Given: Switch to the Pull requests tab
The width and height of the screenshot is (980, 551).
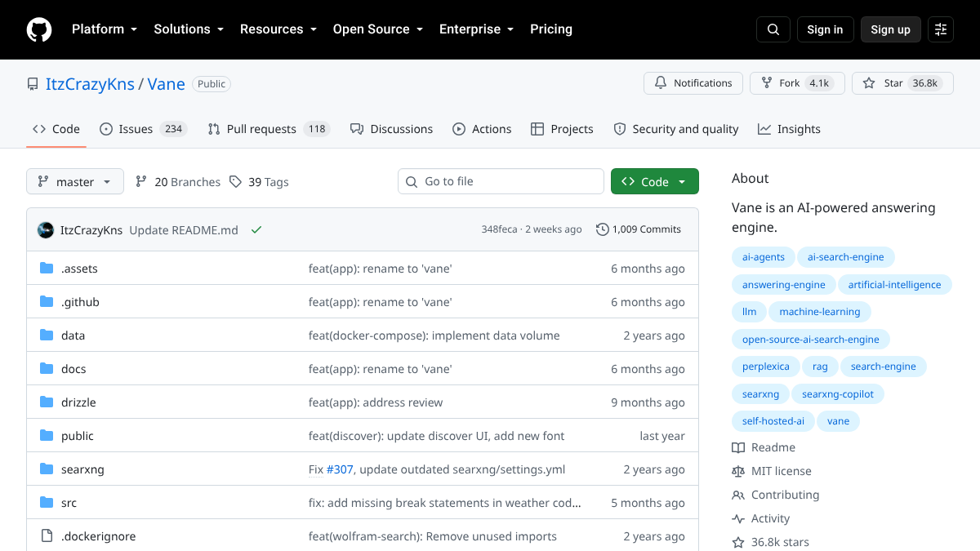Looking at the screenshot, I should click(269, 129).
